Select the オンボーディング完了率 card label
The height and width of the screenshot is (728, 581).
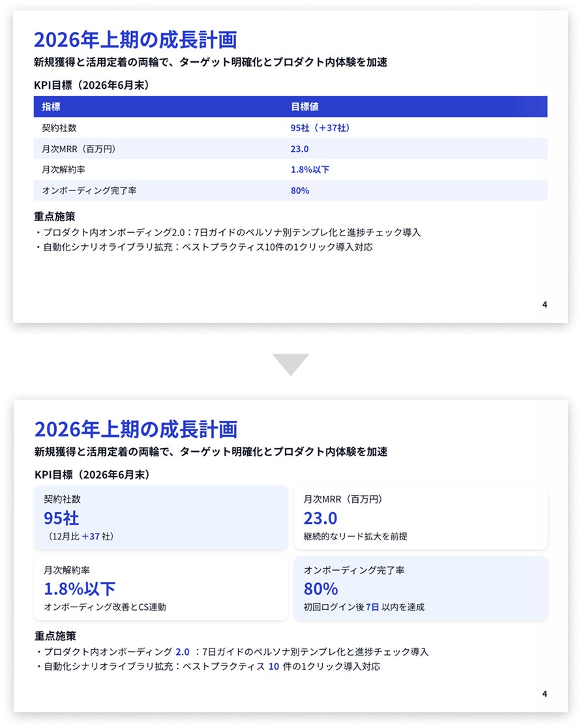pyautogui.click(x=354, y=570)
